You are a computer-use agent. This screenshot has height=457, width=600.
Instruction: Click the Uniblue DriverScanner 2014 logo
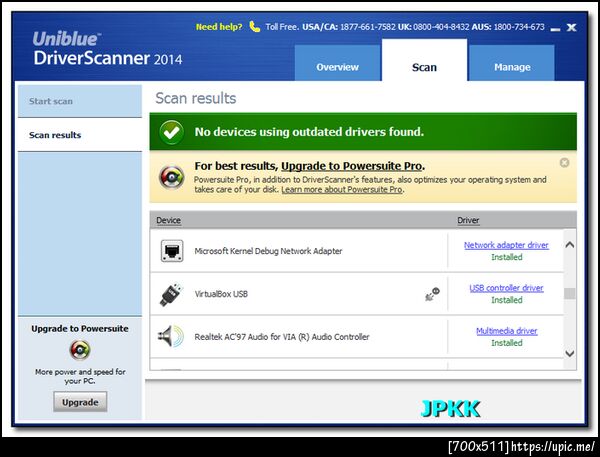[108, 49]
